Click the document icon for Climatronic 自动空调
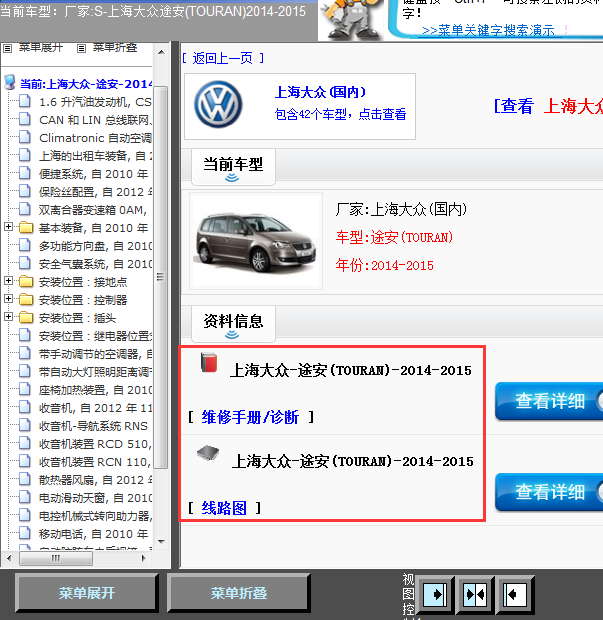Image resolution: width=603 pixels, height=620 pixels. 25,137
